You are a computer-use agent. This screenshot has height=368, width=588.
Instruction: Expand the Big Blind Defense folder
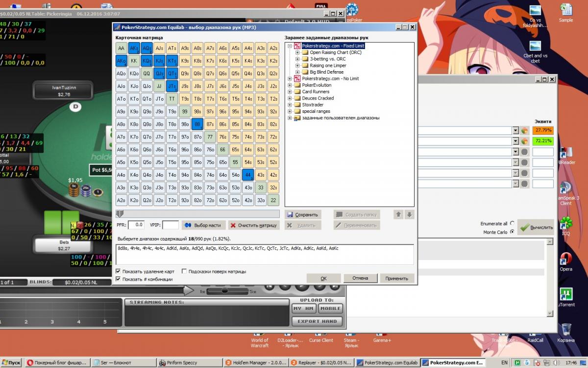(x=297, y=72)
